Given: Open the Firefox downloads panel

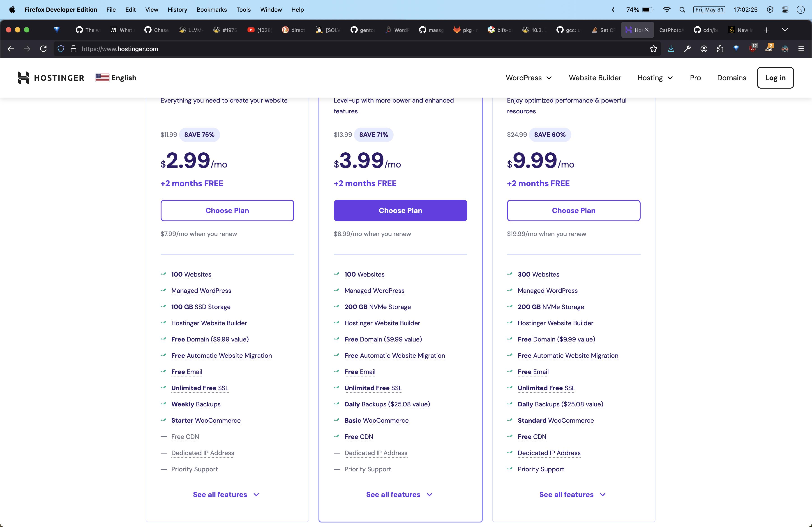Looking at the screenshot, I should pos(671,49).
